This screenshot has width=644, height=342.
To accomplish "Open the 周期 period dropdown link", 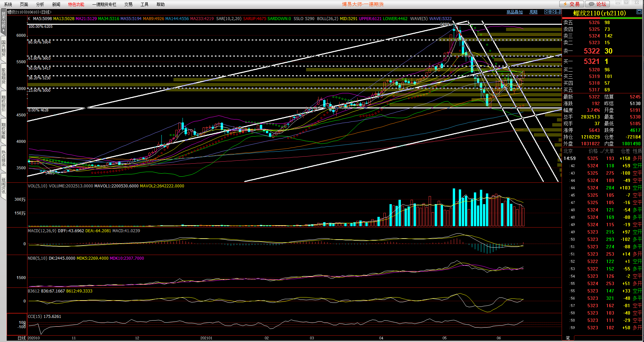I will coord(533,12).
